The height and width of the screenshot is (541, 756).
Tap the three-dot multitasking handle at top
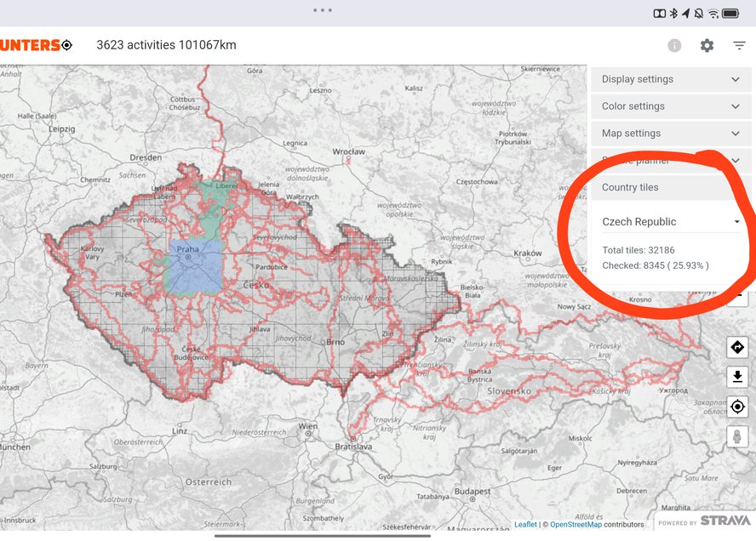(x=323, y=10)
